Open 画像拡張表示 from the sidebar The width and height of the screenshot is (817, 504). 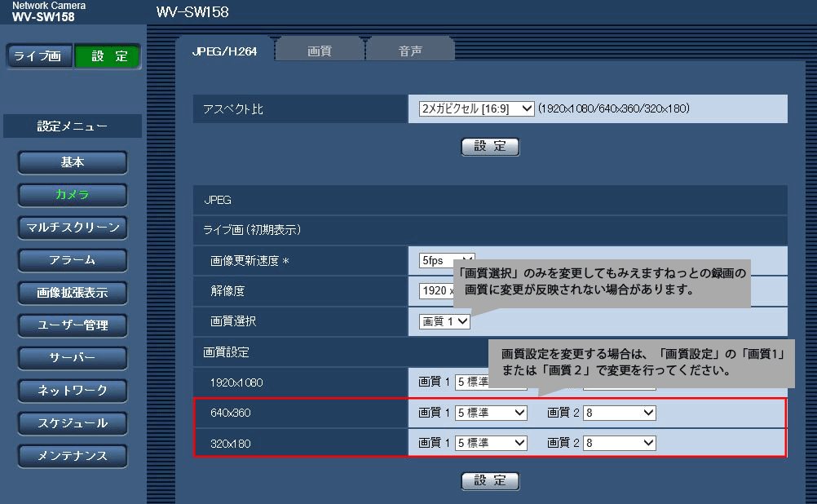click(73, 293)
